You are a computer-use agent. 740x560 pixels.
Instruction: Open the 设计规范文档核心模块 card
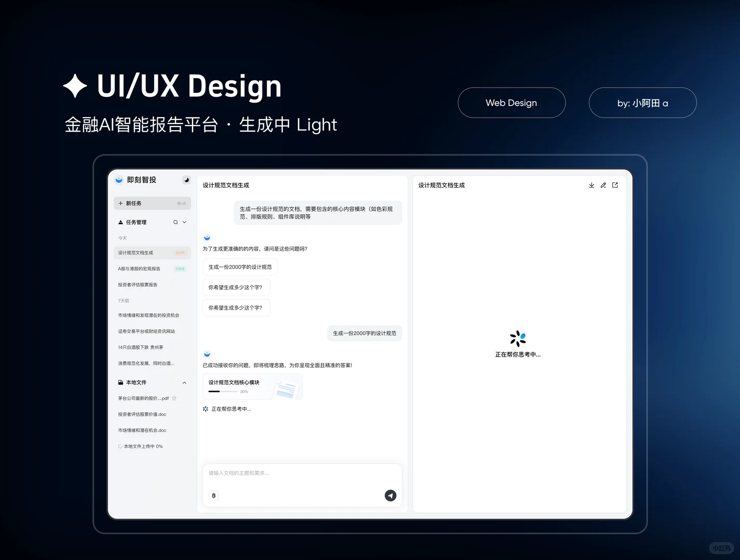pyautogui.click(x=253, y=386)
